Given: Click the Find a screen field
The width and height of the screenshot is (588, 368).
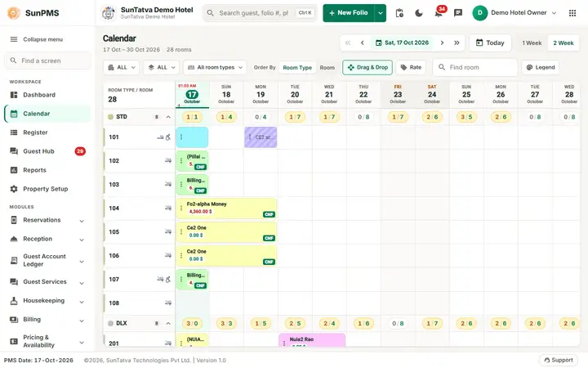Looking at the screenshot, I should click(48, 61).
